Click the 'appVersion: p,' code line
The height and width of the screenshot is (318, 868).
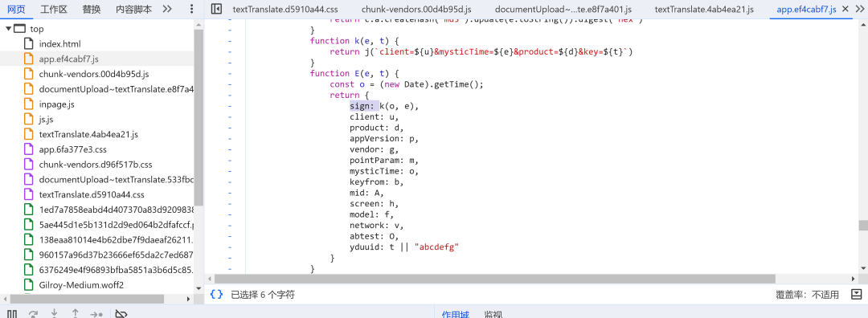(383, 138)
